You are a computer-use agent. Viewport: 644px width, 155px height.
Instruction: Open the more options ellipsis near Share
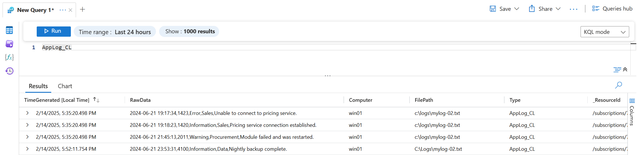(x=573, y=9)
